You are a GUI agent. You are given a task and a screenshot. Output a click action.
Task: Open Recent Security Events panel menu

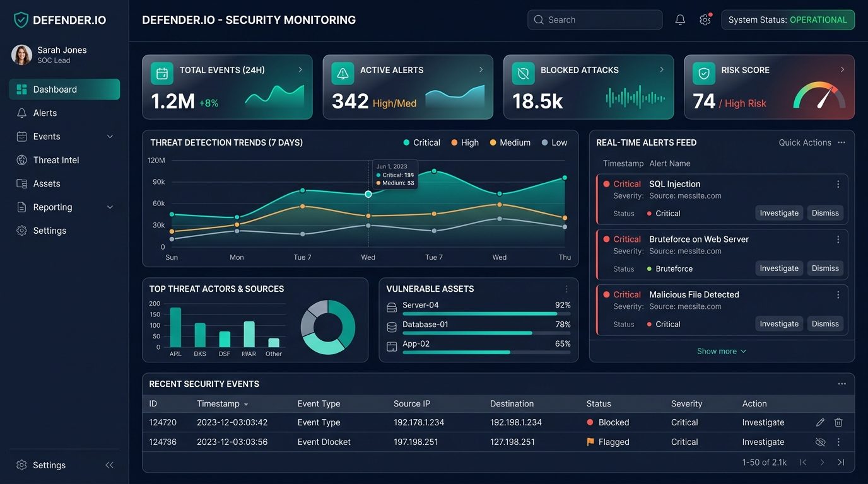(x=842, y=384)
